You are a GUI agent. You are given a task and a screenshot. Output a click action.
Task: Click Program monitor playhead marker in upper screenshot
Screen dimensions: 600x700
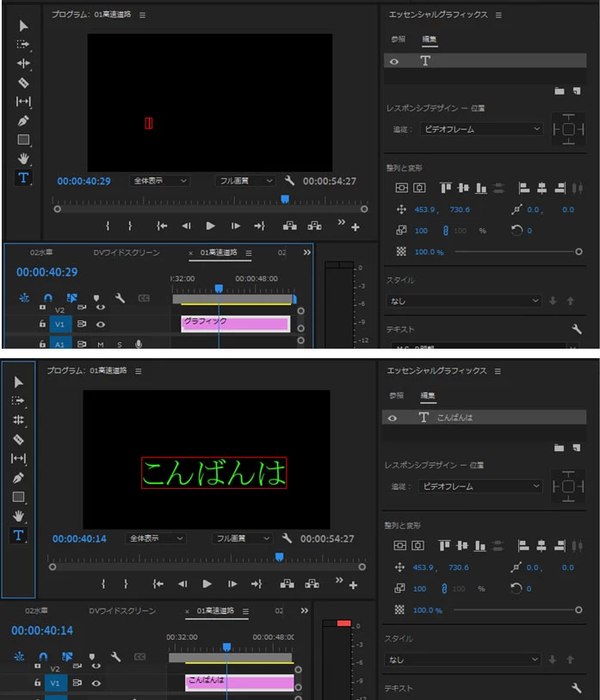[285, 199]
